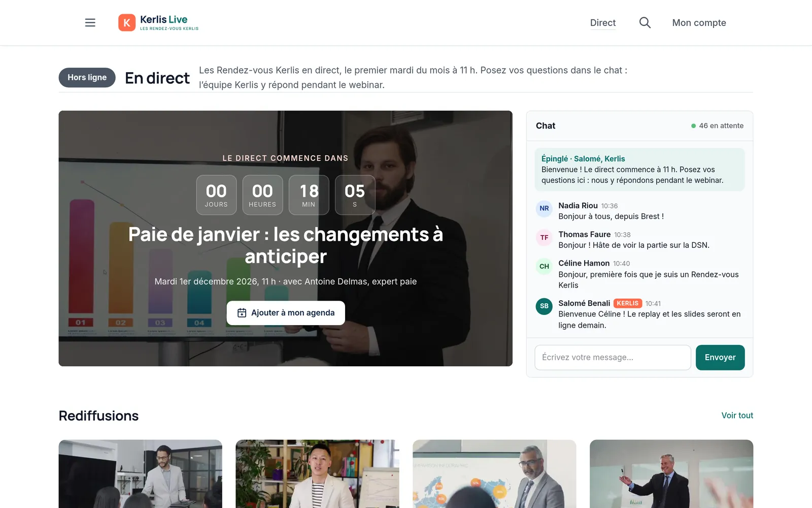Click the webinar title Paie de janvier

(286, 245)
